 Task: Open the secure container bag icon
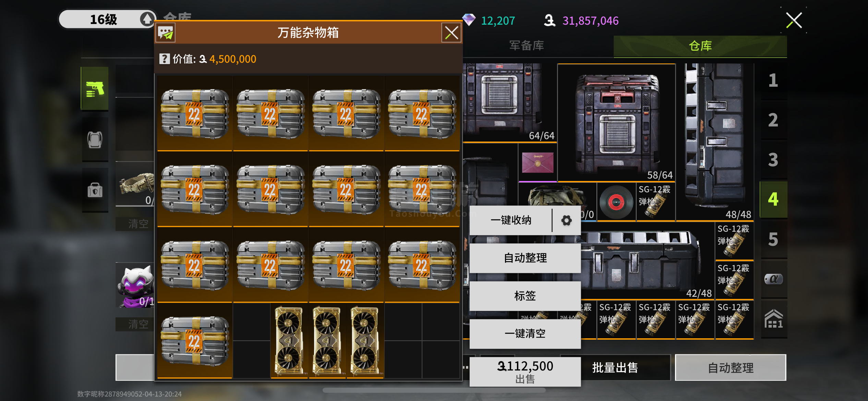95,190
